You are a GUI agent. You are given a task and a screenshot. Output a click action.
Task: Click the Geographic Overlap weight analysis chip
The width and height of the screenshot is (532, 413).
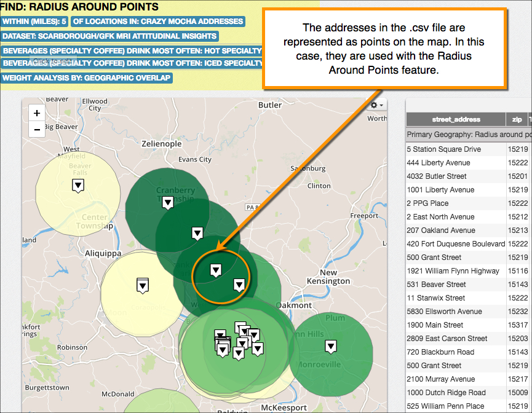(87, 77)
